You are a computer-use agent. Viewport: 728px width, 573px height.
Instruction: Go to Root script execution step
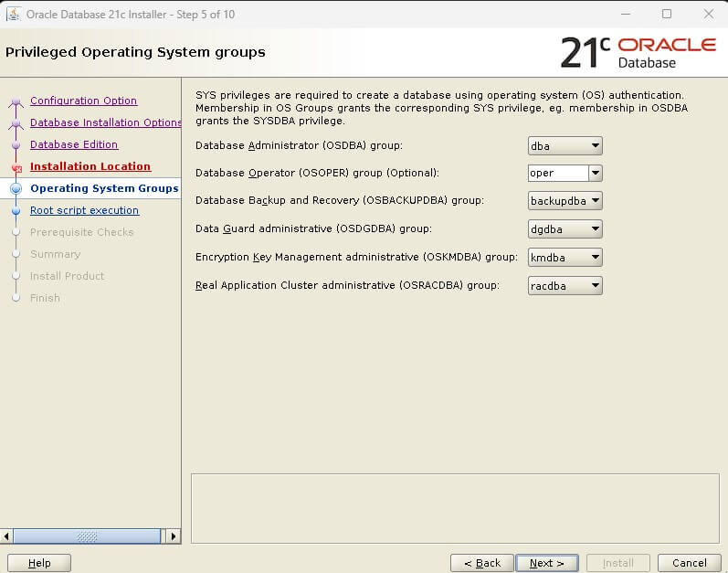point(85,210)
